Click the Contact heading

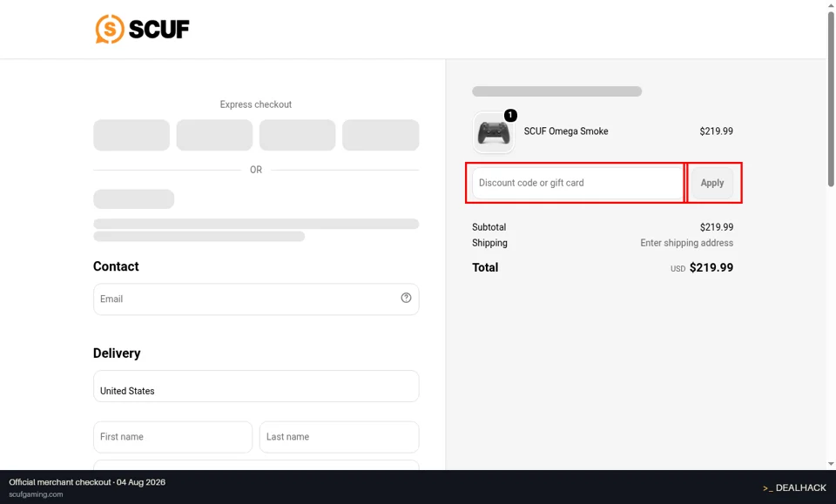tap(116, 266)
